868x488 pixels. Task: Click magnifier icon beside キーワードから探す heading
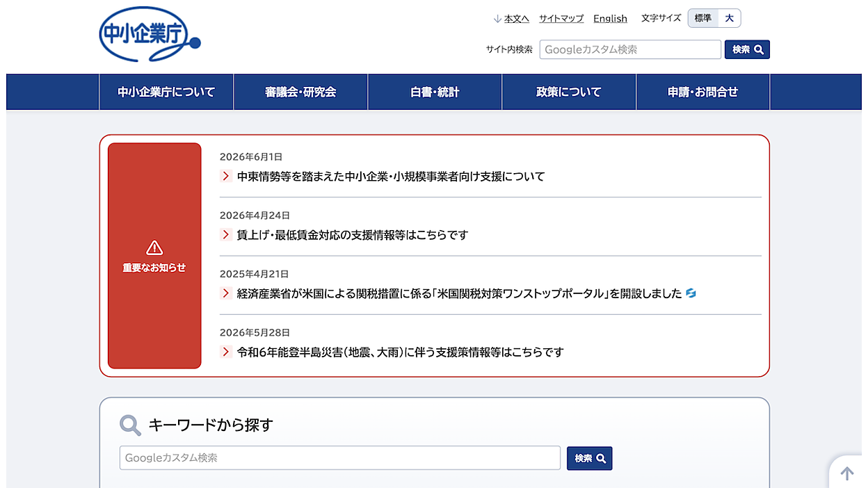pyautogui.click(x=130, y=425)
